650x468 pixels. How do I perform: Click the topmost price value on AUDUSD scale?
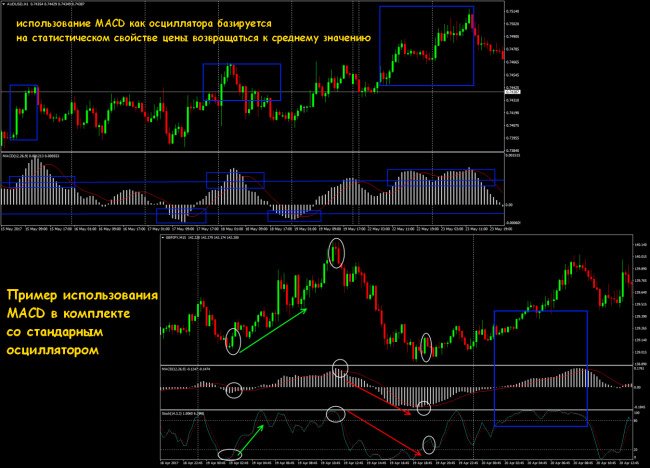point(513,11)
